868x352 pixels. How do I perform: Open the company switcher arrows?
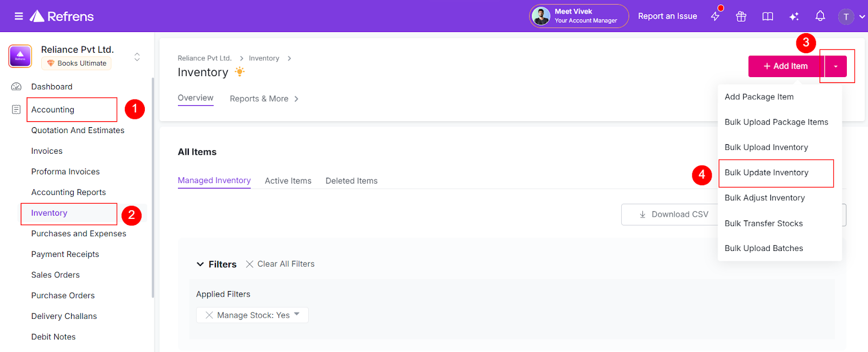tap(137, 56)
